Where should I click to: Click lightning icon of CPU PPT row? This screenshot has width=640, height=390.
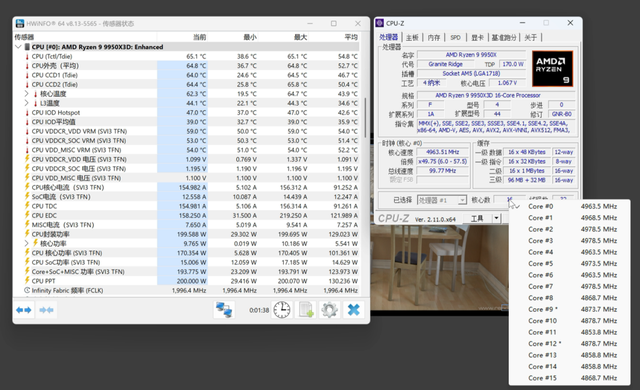(x=27, y=281)
